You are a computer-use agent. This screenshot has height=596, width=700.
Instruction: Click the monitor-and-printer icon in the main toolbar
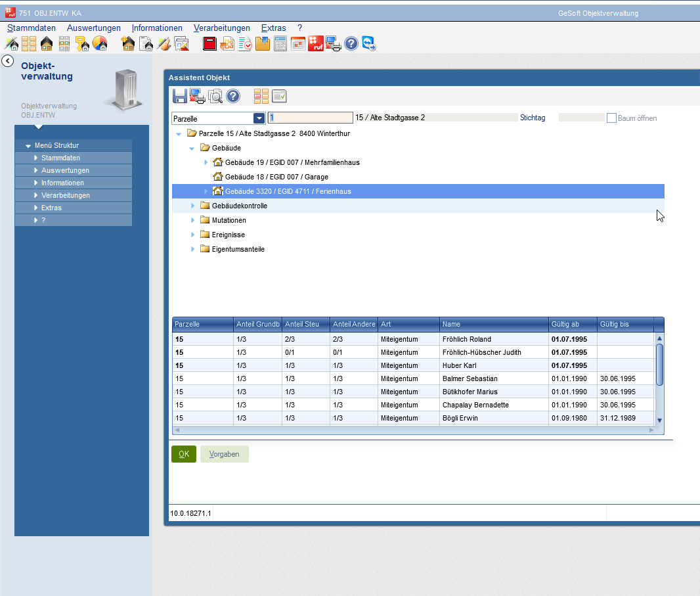pyautogui.click(x=334, y=44)
